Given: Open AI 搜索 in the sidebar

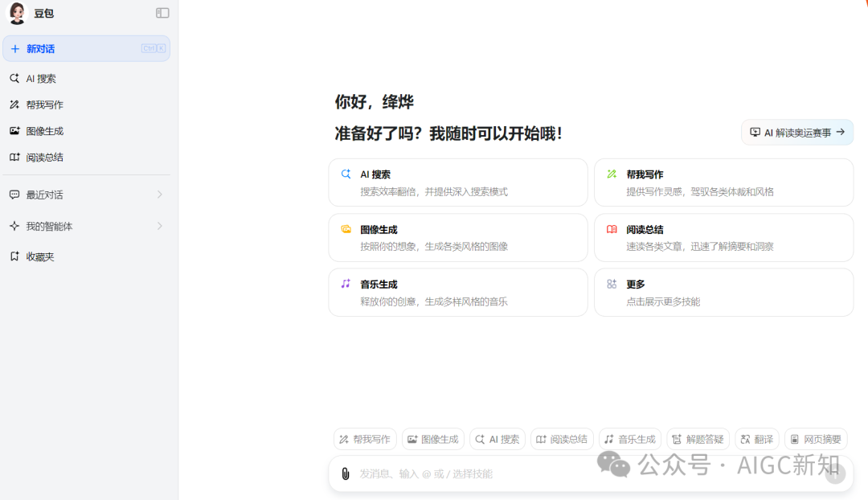Looking at the screenshot, I should (86, 79).
